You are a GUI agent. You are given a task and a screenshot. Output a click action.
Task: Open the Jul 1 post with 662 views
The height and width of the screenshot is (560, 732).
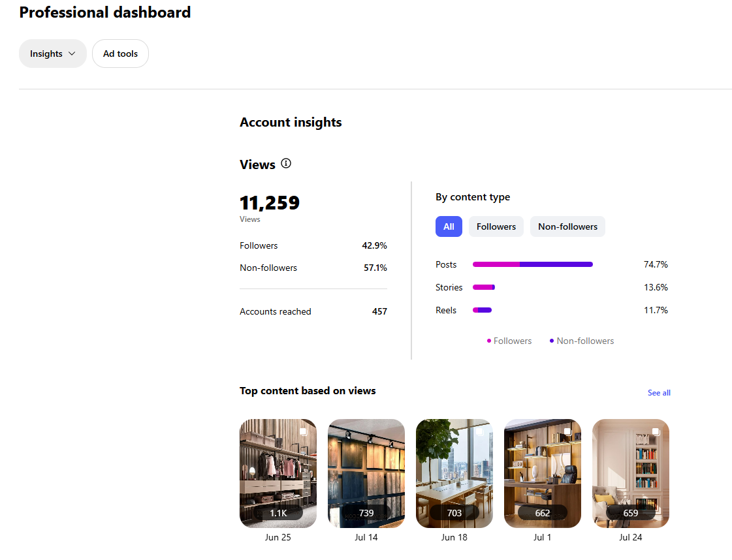543,473
